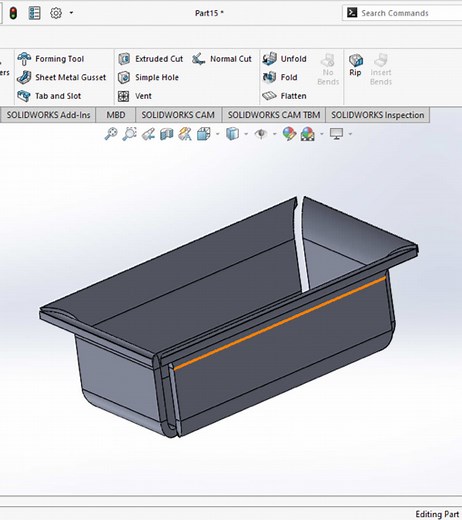Open the SOLIDWORKS CAM TBM tab
Image resolution: width=462 pixels, height=520 pixels.
pyautogui.click(x=274, y=115)
